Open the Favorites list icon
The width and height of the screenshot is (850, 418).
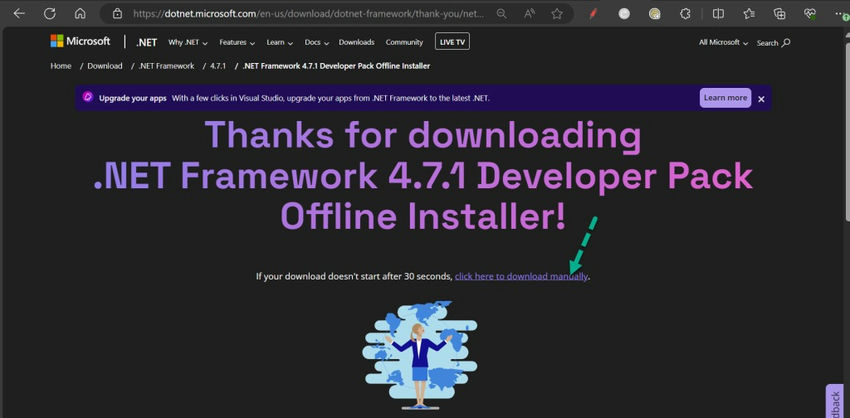pos(749,14)
